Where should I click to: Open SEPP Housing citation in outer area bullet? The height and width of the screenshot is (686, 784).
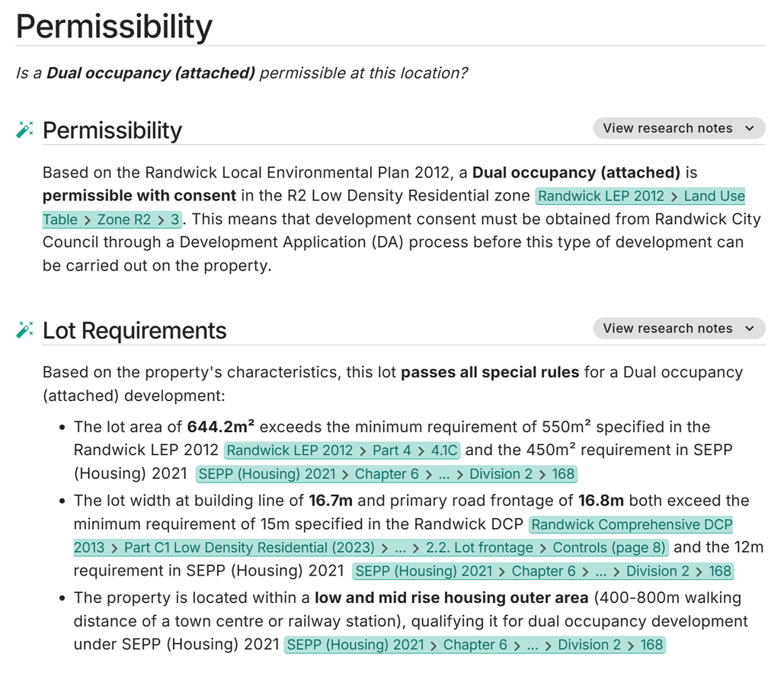475,645
